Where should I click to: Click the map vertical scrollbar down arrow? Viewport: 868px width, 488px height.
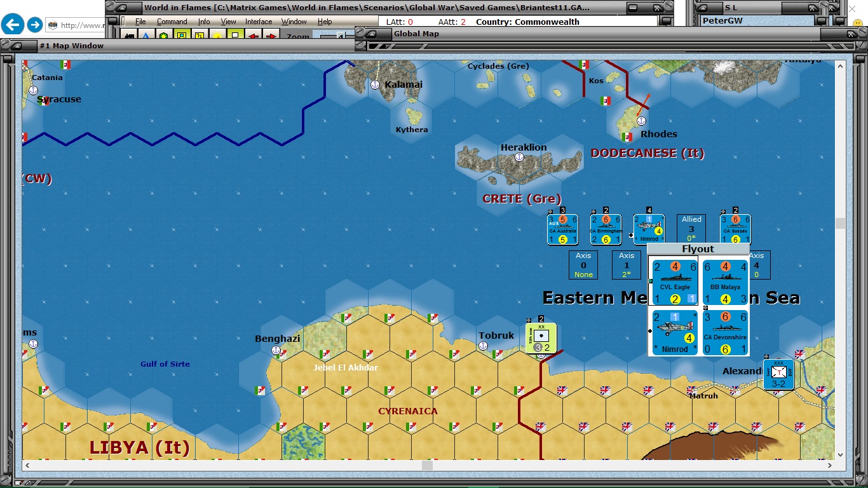841,455
